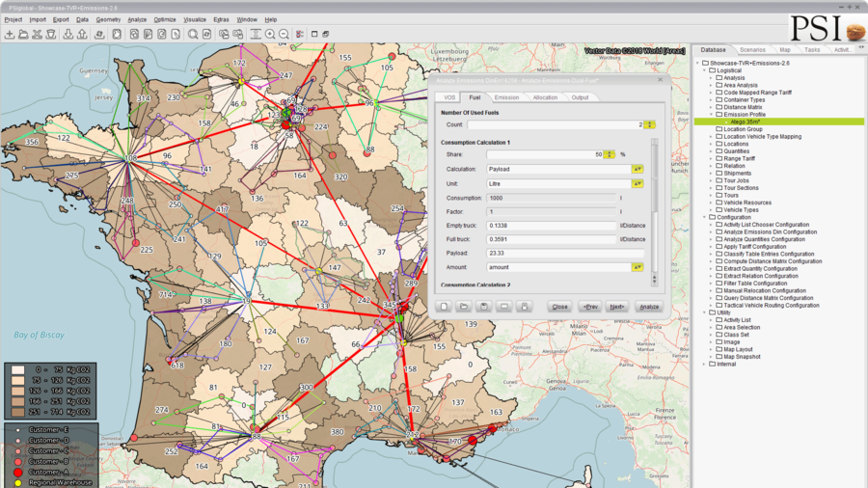Click the open folder icon in main toolbar

[x=23, y=34]
